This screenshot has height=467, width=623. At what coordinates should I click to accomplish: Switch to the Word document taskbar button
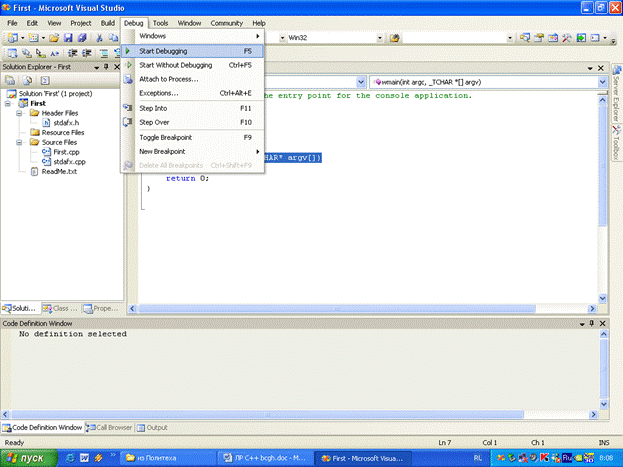(265, 458)
